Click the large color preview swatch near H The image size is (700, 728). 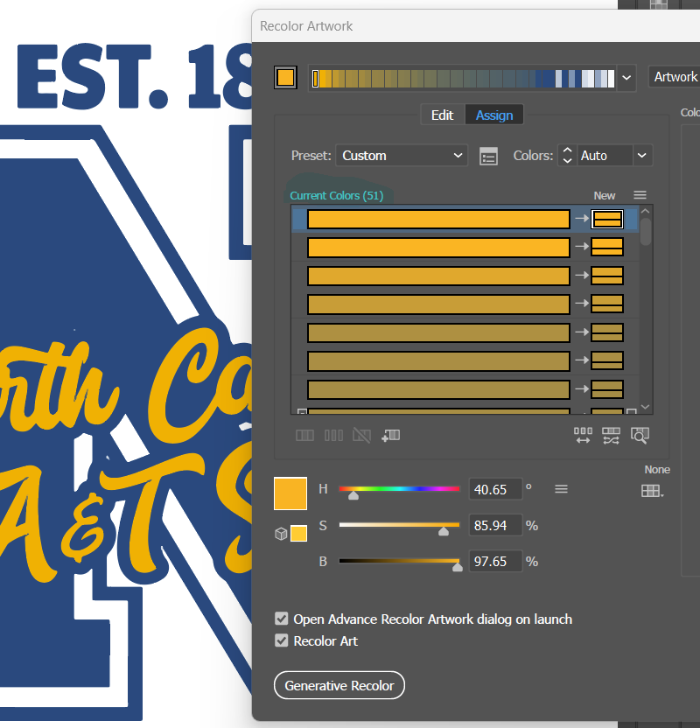point(290,493)
